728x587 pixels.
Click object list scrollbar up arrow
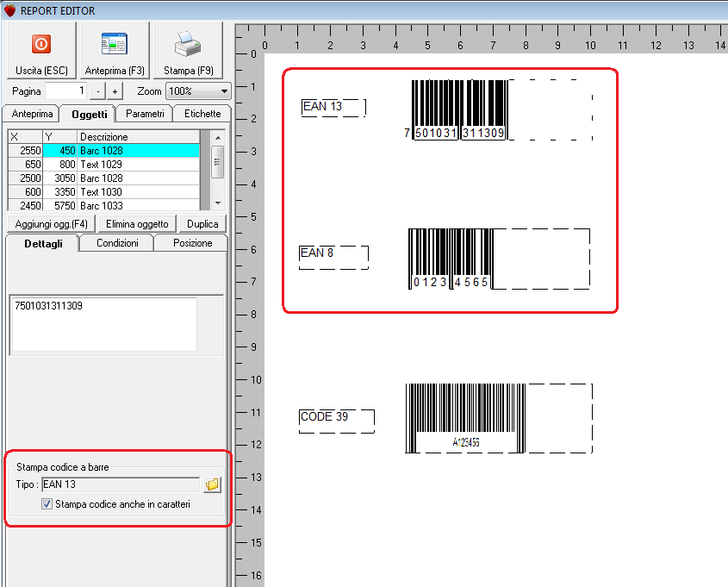pos(218,137)
